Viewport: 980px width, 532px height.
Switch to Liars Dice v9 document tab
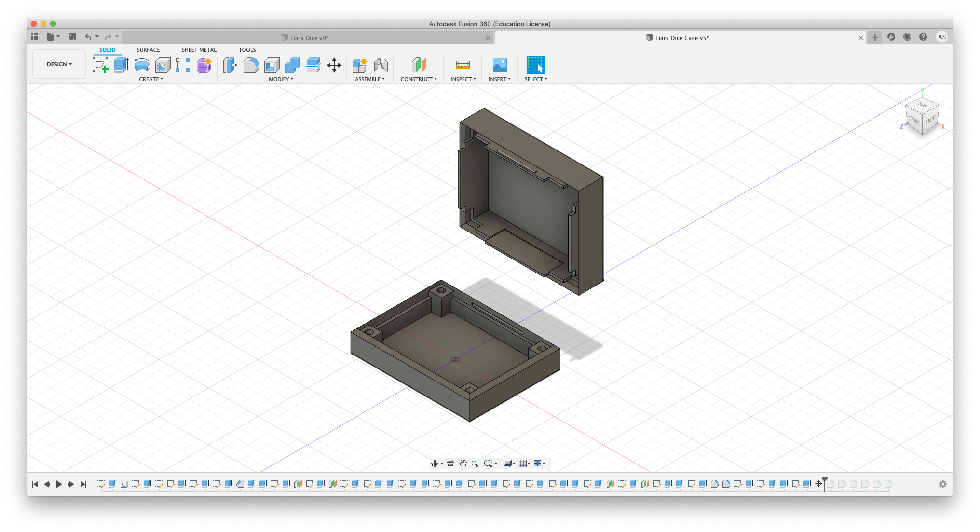coord(309,38)
